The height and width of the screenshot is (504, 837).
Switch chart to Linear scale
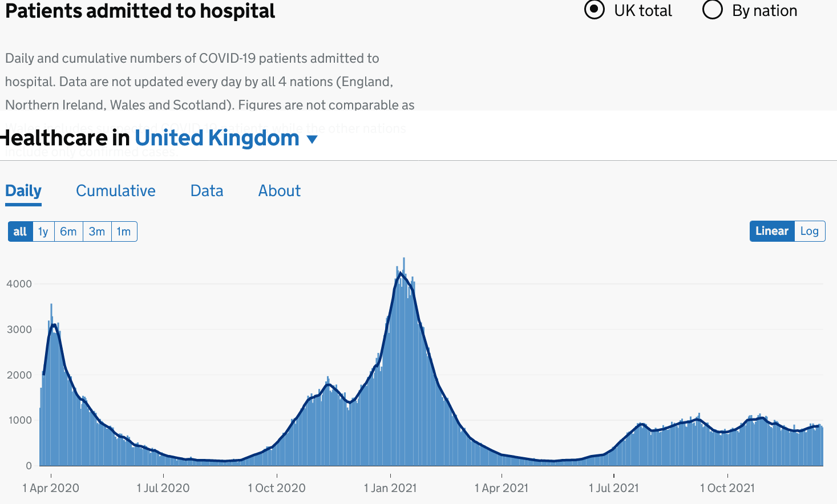click(x=771, y=231)
